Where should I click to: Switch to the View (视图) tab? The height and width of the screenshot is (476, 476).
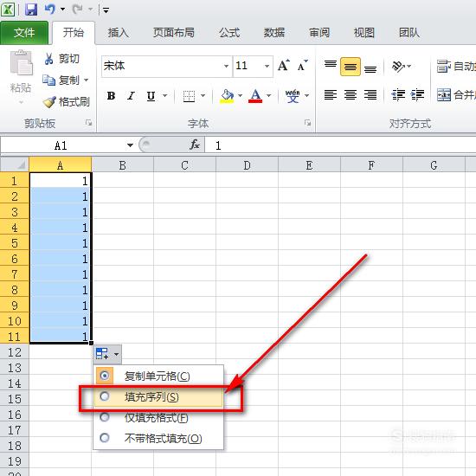pos(364,33)
